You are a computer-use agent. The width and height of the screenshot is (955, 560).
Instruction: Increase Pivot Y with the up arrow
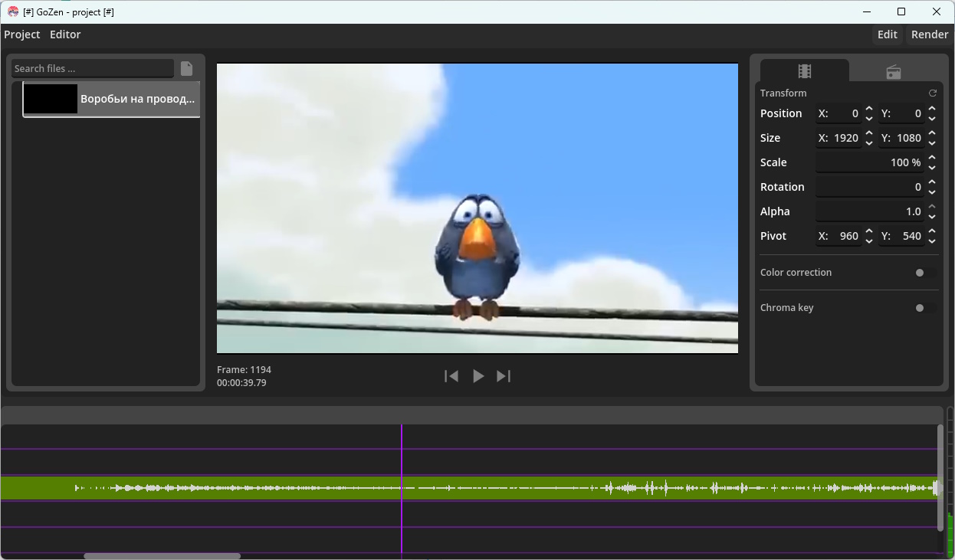932,231
